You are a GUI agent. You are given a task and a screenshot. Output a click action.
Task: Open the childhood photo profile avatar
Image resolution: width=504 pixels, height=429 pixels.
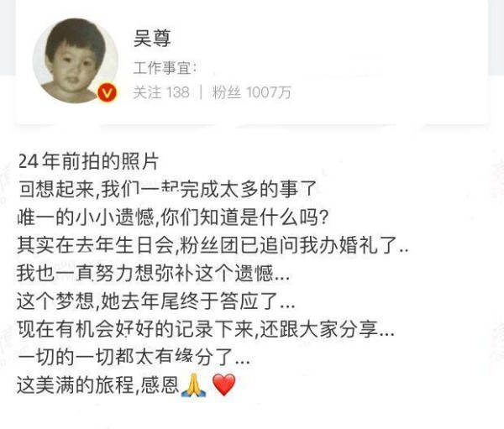coord(76,60)
